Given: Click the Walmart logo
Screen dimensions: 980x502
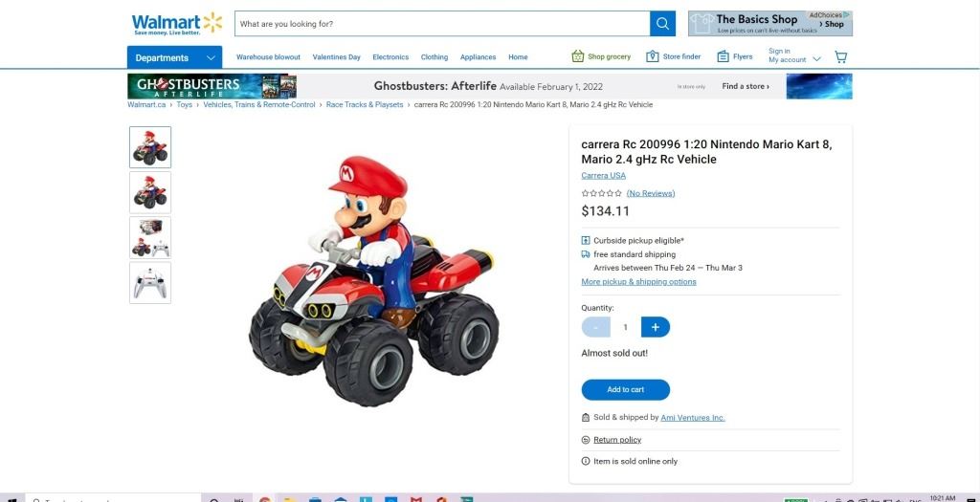Looking at the screenshot, I should click(177, 23).
